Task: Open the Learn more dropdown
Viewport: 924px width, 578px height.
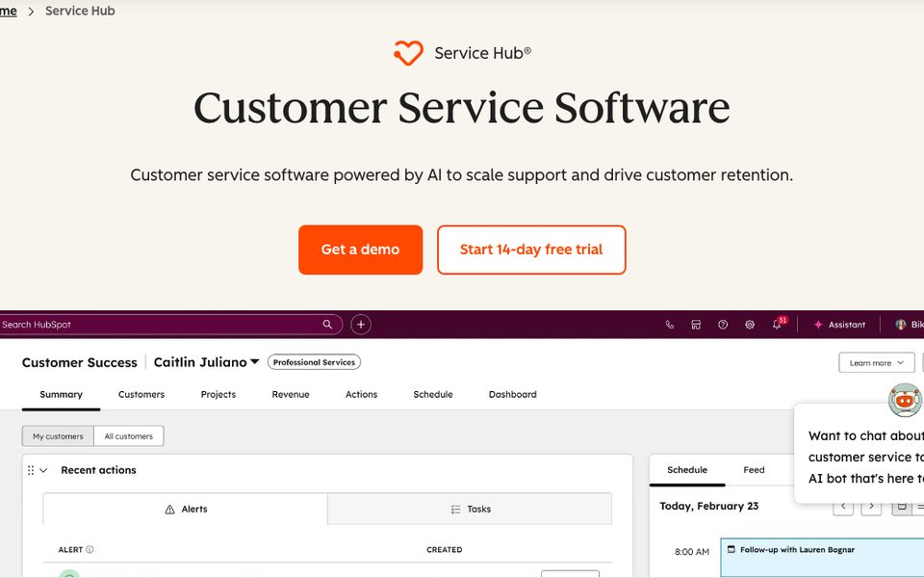Action: [x=876, y=363]
